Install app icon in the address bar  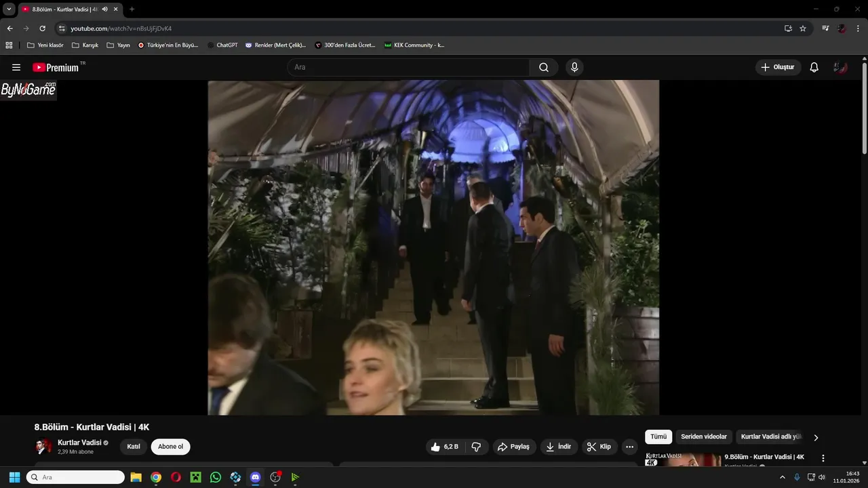pos(788,28)
